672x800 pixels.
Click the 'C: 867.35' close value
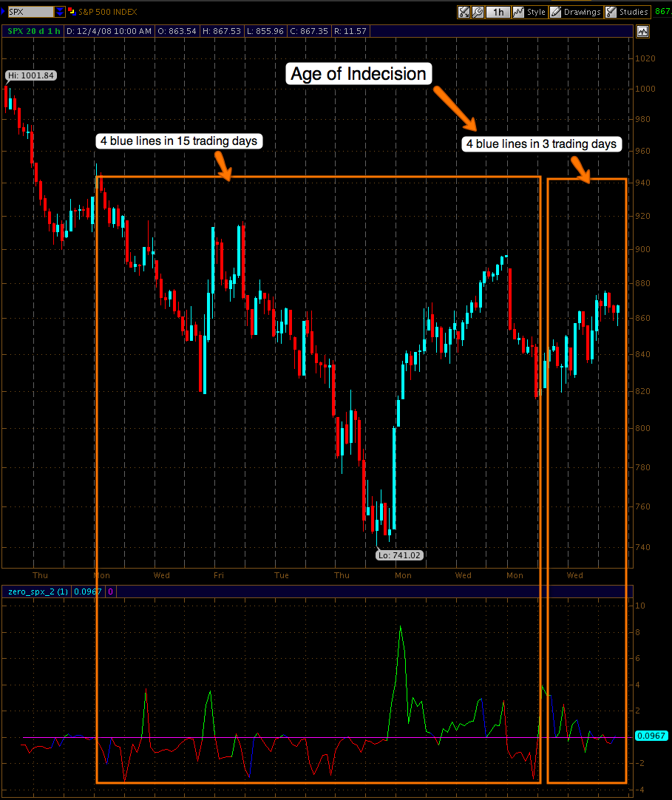tap(309, 31)
